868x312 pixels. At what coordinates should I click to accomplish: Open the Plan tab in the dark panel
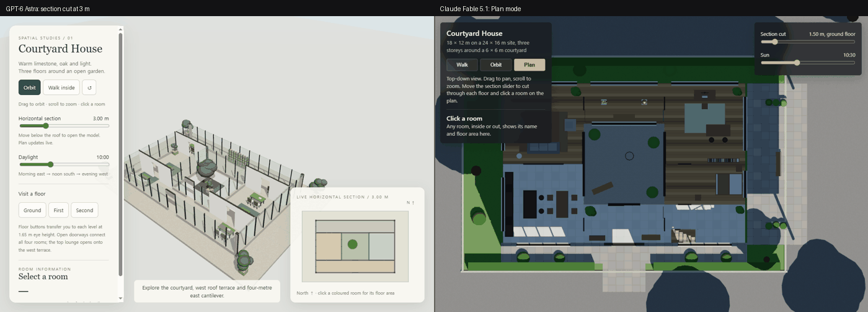[x=529, y=65]
